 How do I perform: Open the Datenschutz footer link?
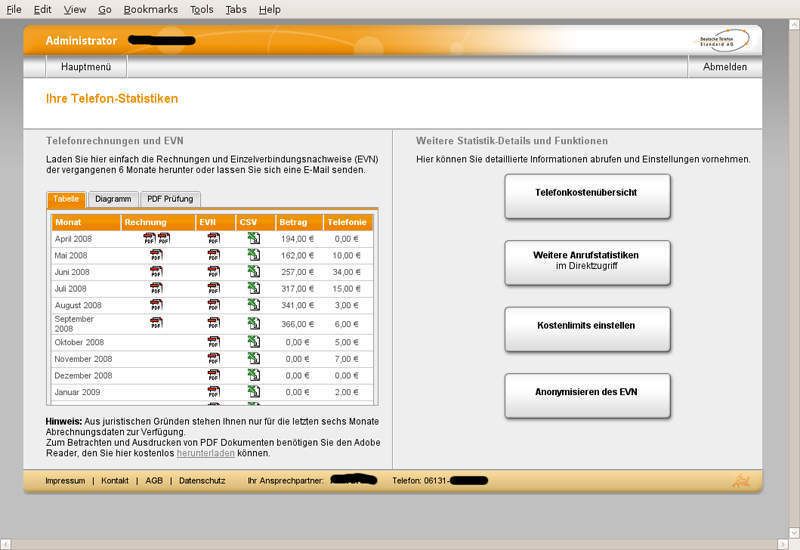click(202, 481)
